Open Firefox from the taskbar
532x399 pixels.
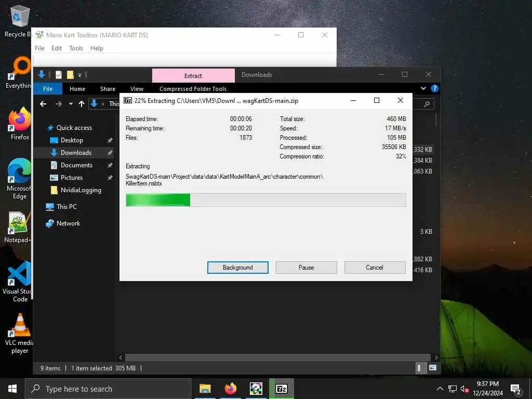point(230,389)
